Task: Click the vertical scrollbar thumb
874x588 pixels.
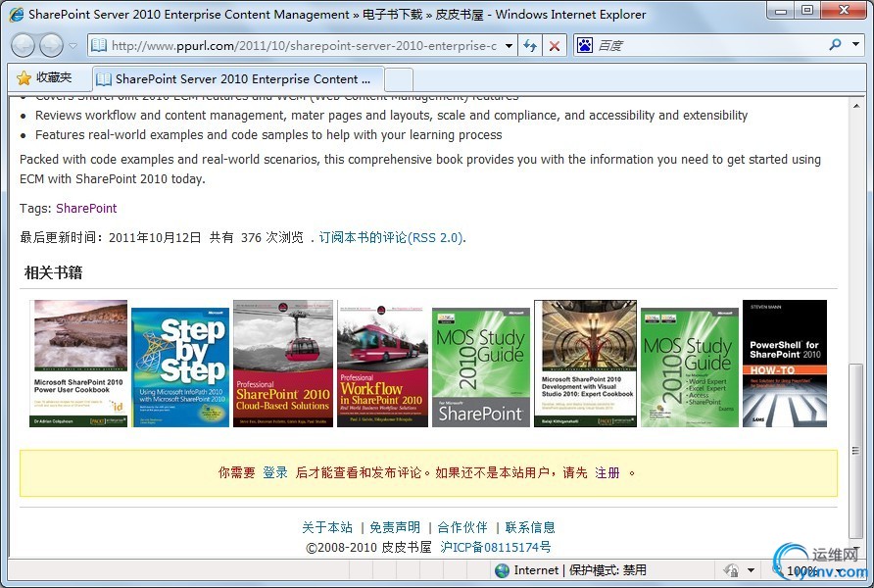Action: pos(855,451)
